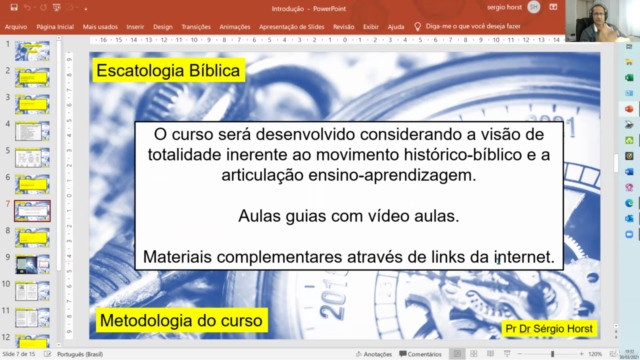Click 'Pr Dr Sérgio Horst' text box
Image resolution: width=640 pixels, height=360 pixels.
[x=549, y=329]
